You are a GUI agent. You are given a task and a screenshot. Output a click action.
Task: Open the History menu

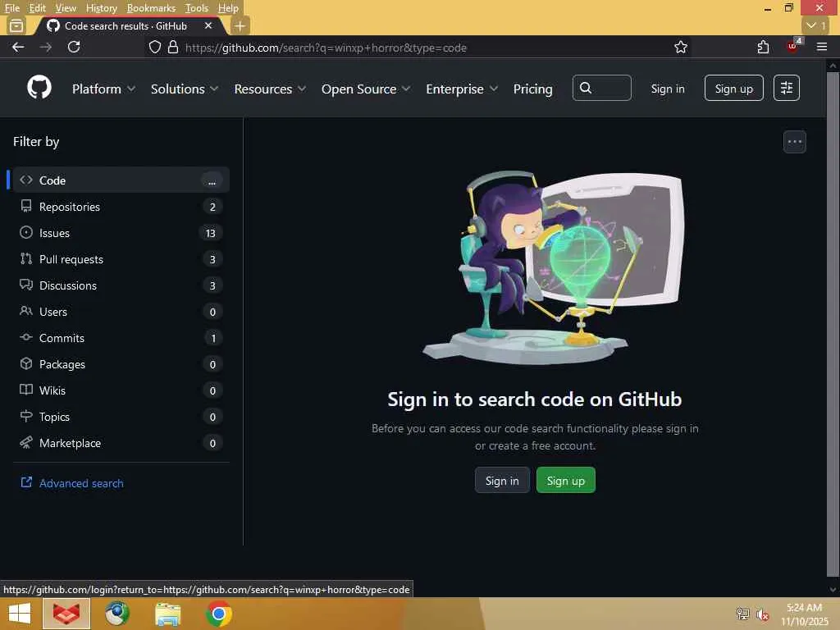(x=101, y=7)
